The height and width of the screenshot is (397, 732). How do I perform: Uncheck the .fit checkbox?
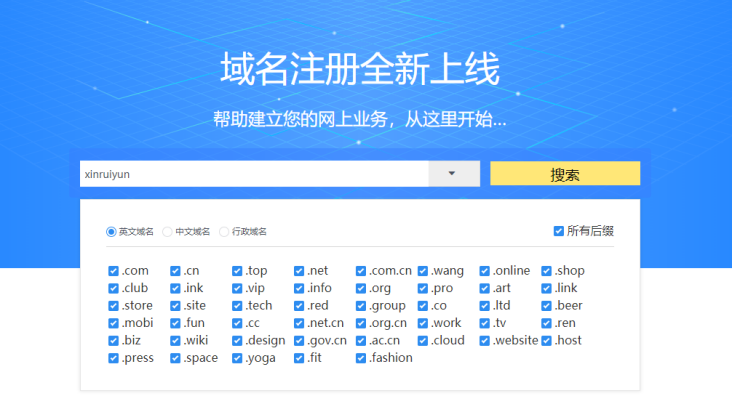click(x=299, y=358)
